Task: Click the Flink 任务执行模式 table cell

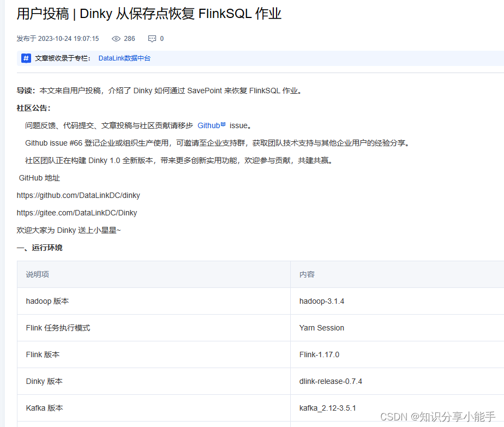Action: [x=154, y=328]
